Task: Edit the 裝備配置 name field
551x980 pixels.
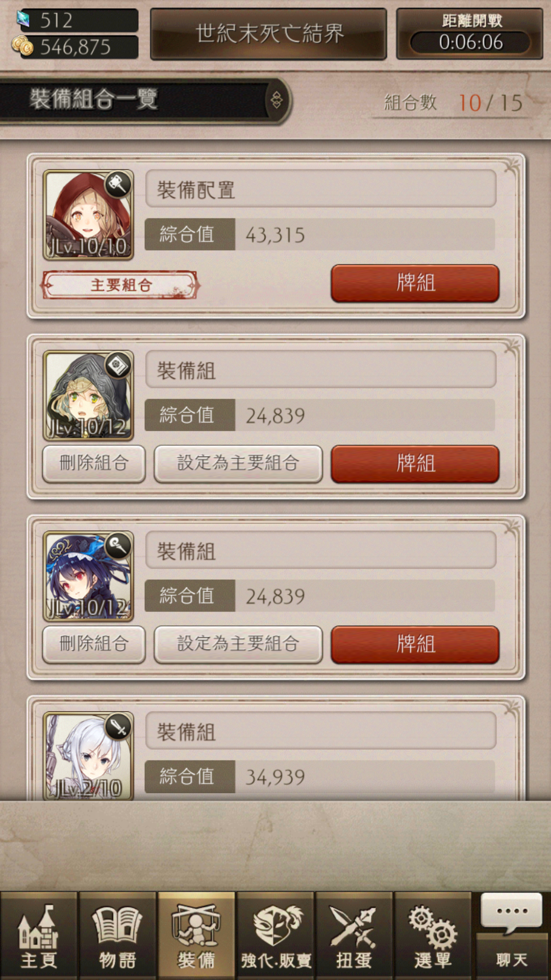Action: point(321,189)
